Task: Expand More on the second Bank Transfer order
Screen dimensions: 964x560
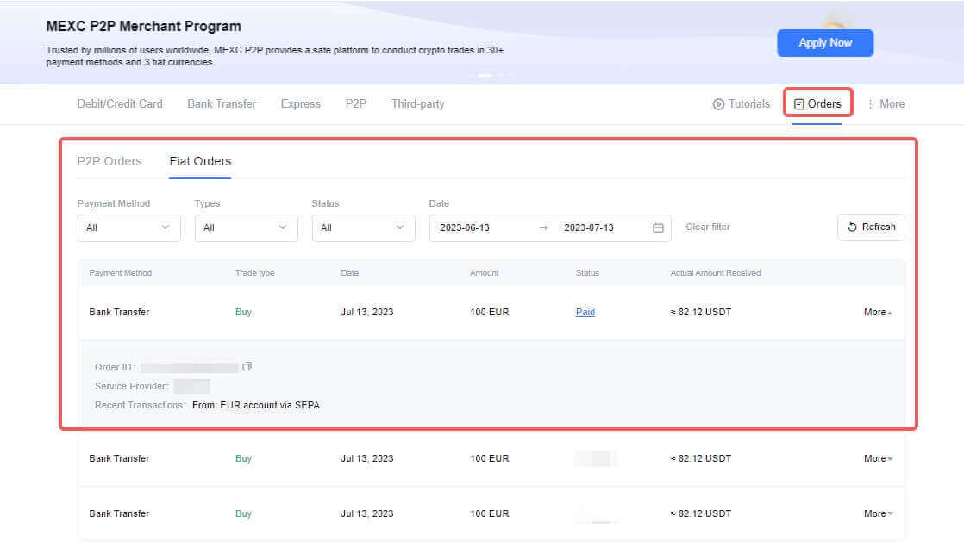Action: tap(877, 458)
